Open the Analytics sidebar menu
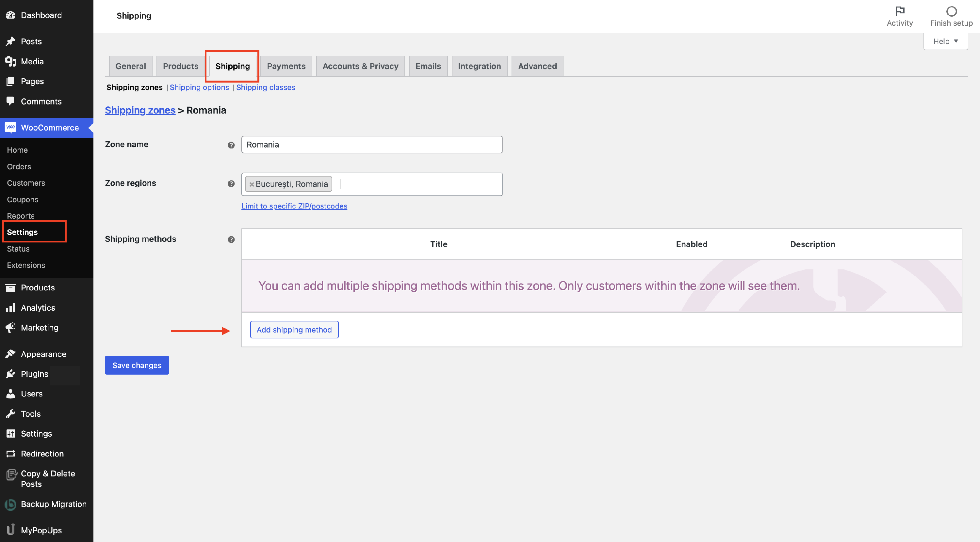The width and height of the screenshot is (980, 542). pyautogui.click(x=38, y=307)
